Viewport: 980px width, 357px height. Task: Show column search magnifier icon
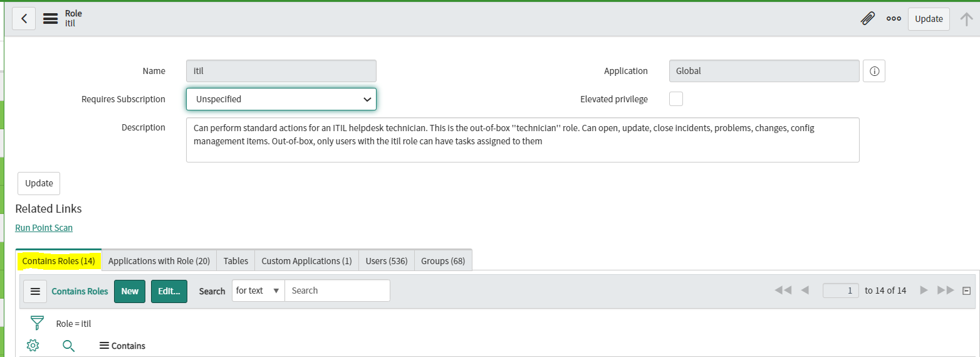[x=69, y=346]
